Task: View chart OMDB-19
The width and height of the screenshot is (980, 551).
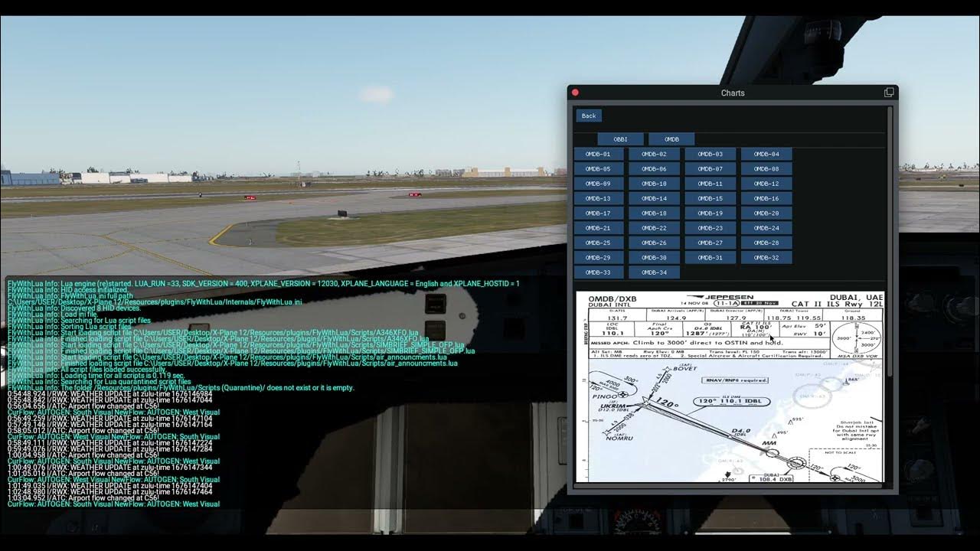Action: pyautogui.click(x=710, y=214)
